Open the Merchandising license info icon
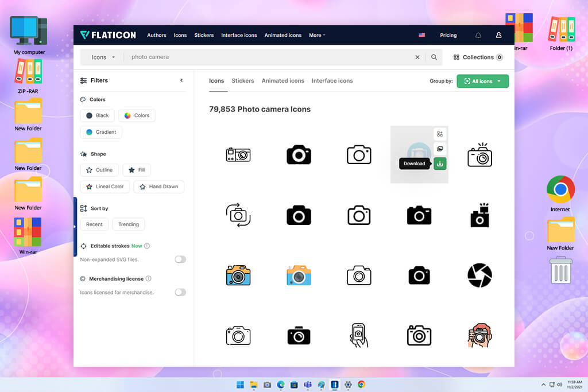Screen dimensions: 588x392 (x=149, y=278)
